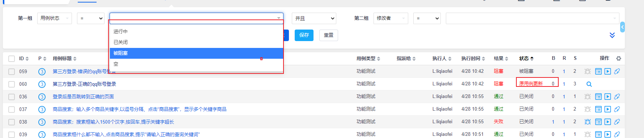
Task: Open case 商品搜索；搜索框输入1500个汉字
Action: click(x=114, y=122)
